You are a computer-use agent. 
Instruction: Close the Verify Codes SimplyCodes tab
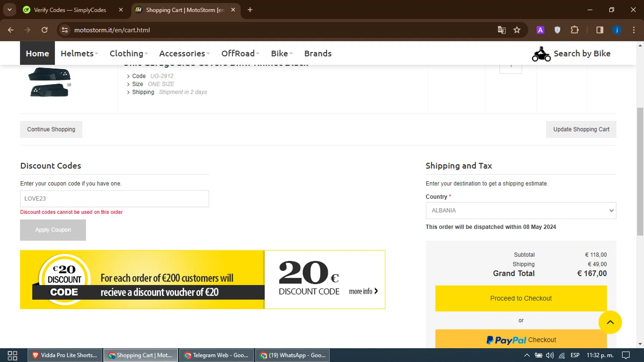[121, 10]
